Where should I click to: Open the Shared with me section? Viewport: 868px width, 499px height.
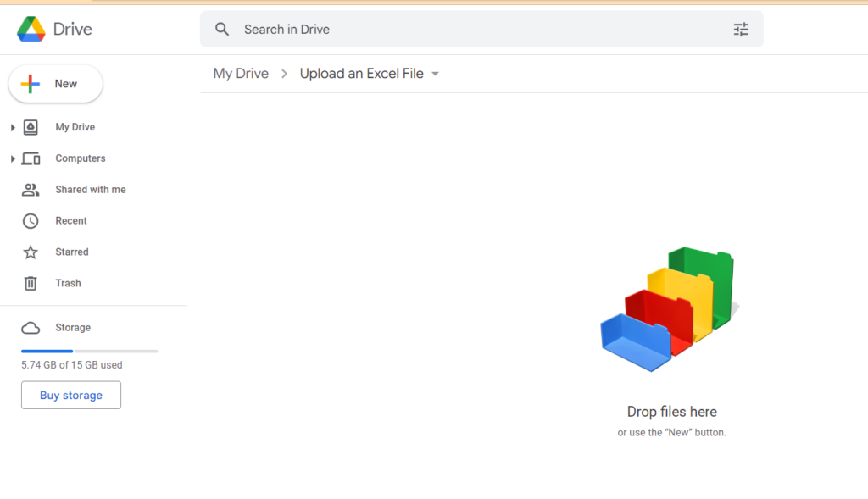(90, 190)
